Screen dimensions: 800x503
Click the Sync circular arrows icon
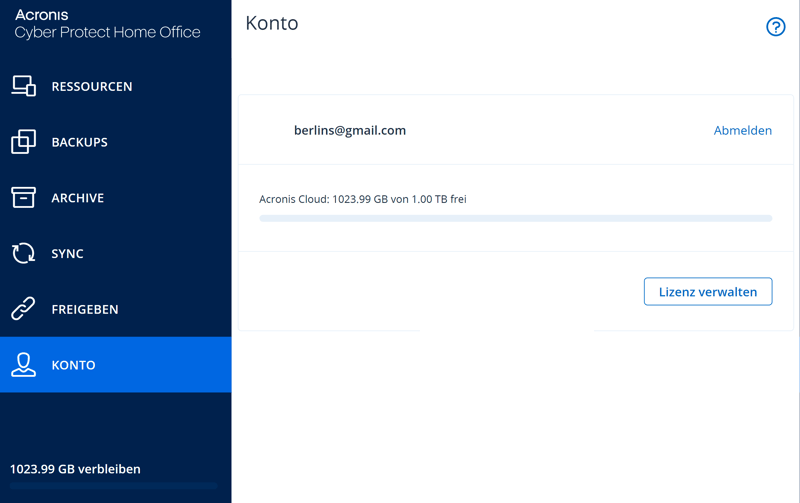(x=23, y=253)
